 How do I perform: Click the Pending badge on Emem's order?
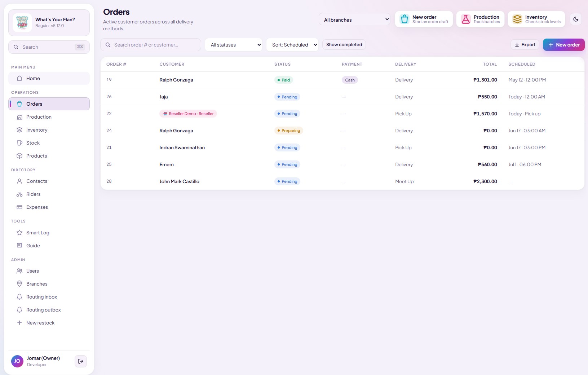pyautogui.click(x=287, y=164)
